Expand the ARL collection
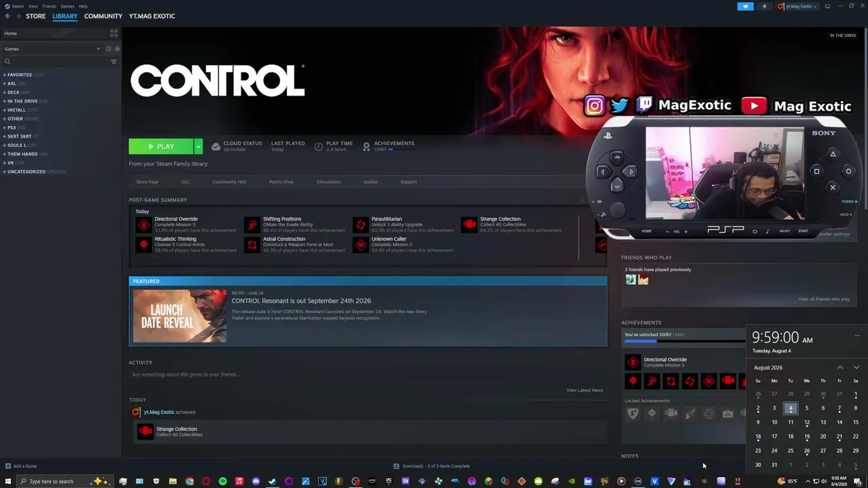 5,83
